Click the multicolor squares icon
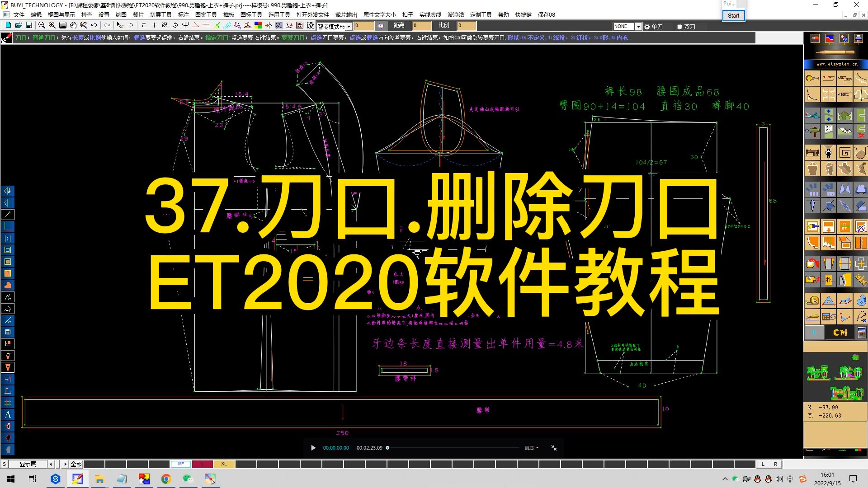868x488 pixels. [258, 25]
